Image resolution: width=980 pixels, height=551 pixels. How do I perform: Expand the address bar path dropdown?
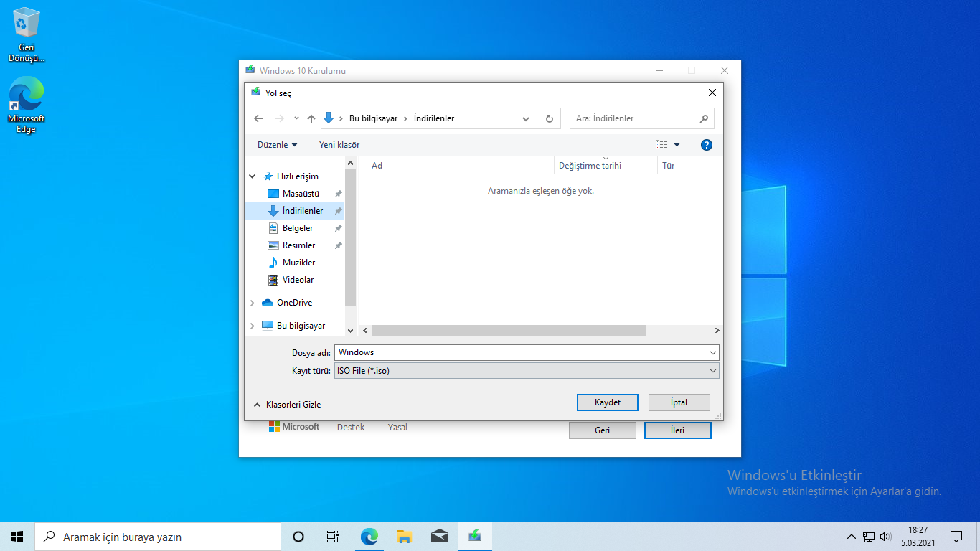coord(527,118)
